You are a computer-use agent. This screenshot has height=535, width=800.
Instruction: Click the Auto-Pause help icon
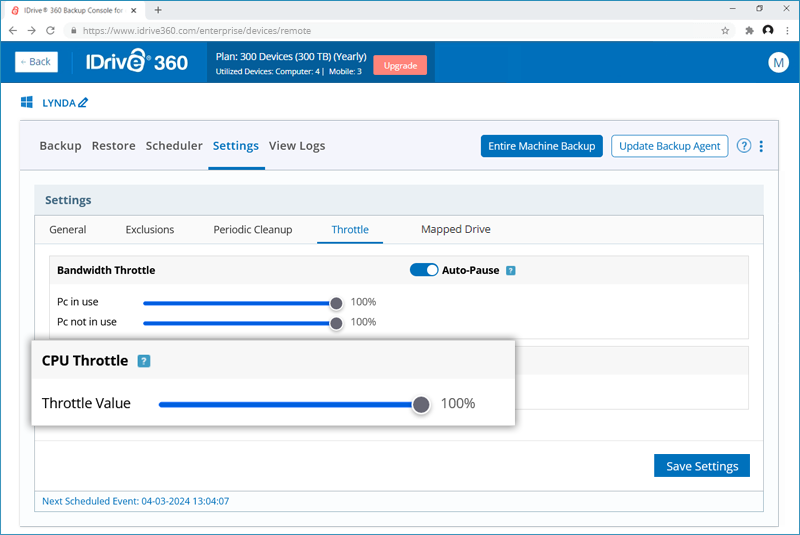510,271
